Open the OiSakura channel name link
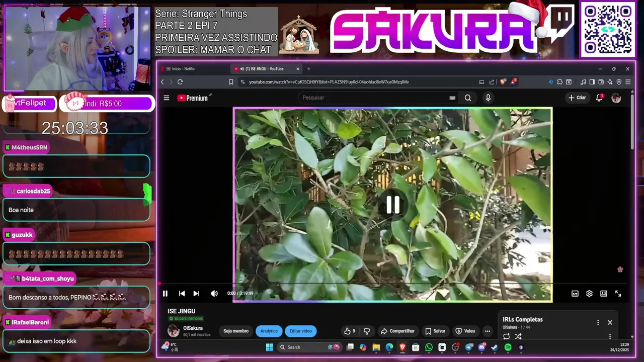The image size is (644, 362). pos(193,328)
